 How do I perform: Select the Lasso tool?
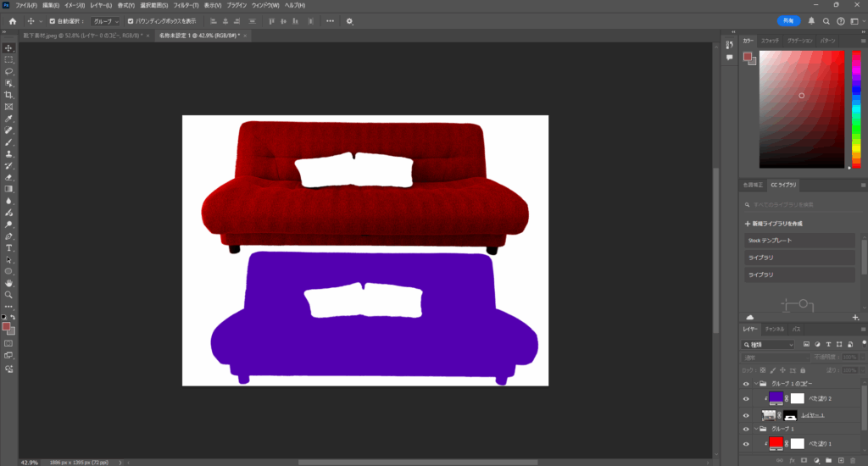pyautogui.click(x=8, y=72)
